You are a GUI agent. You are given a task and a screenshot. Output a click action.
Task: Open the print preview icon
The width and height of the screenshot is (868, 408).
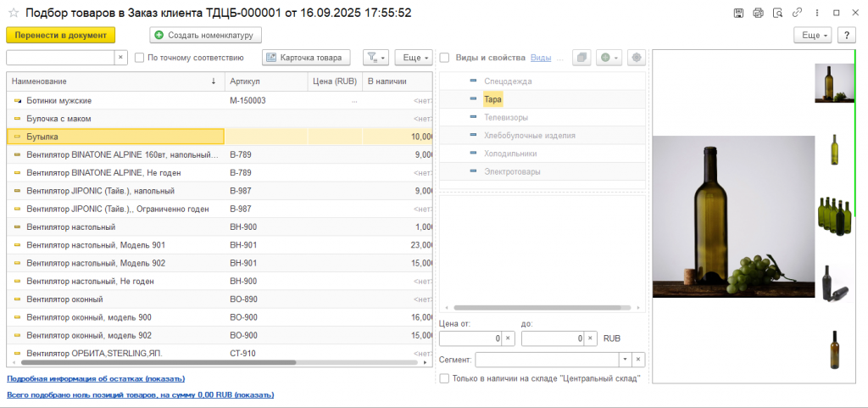pos(777,13)
